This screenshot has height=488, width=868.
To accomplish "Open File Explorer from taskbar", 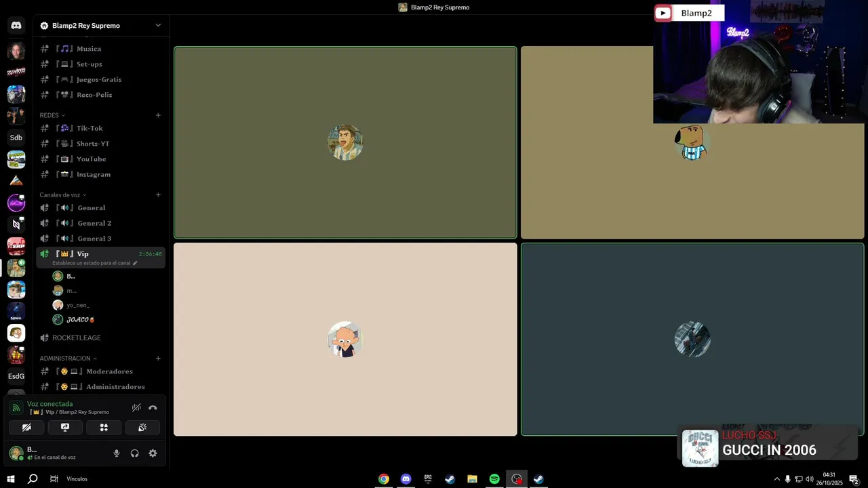I will point(472,479).
